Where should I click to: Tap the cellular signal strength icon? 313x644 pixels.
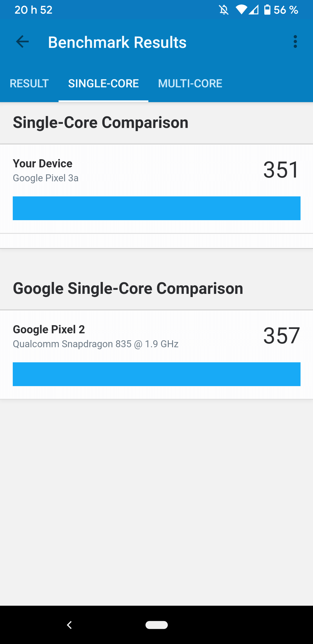254,10
